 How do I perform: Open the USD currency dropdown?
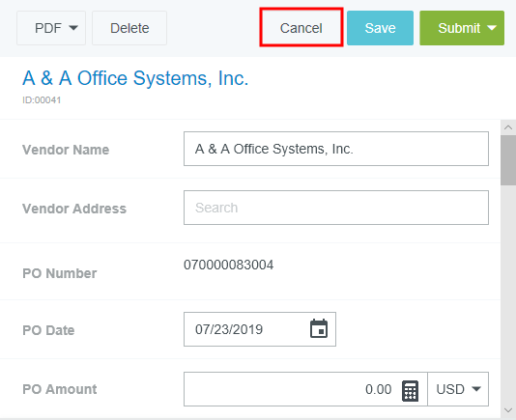(458, 389)
